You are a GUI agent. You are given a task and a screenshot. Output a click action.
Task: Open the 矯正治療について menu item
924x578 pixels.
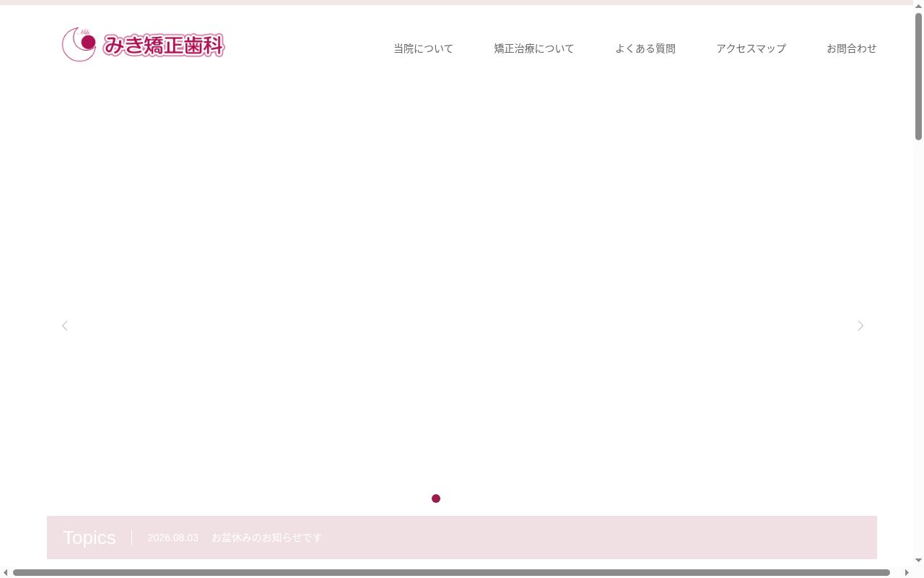point(534,48)
